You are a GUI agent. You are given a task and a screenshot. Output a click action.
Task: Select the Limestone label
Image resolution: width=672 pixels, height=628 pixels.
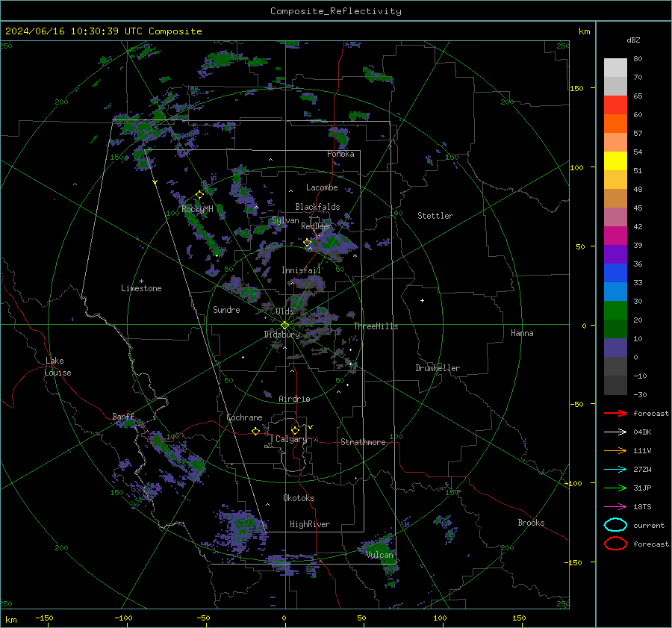click(x=141, y=288)
